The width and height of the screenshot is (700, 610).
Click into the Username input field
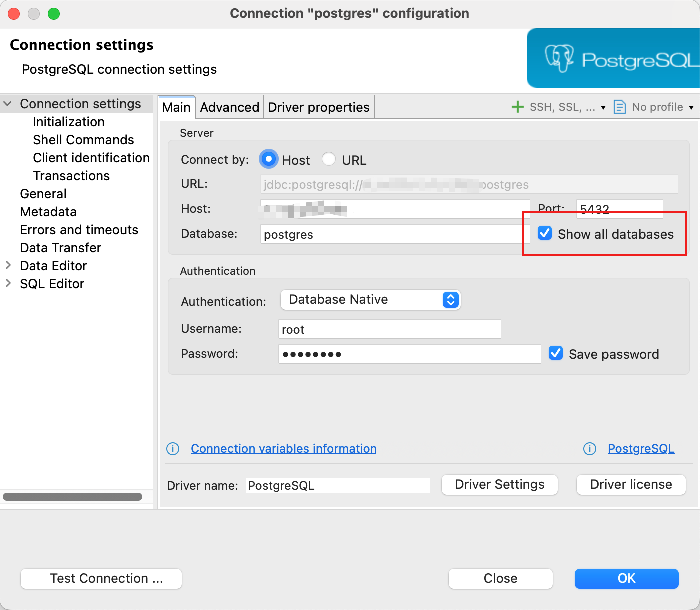[390, 329]
